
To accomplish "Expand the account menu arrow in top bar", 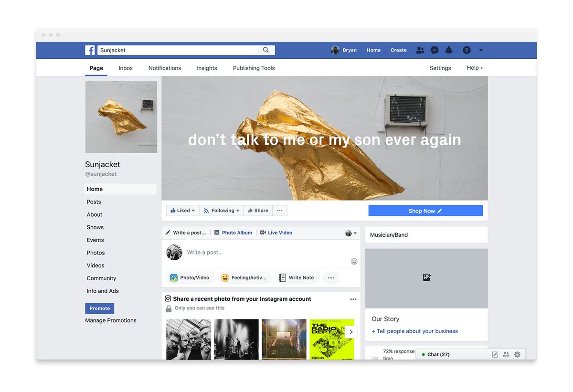I will (x=481, y=50).
